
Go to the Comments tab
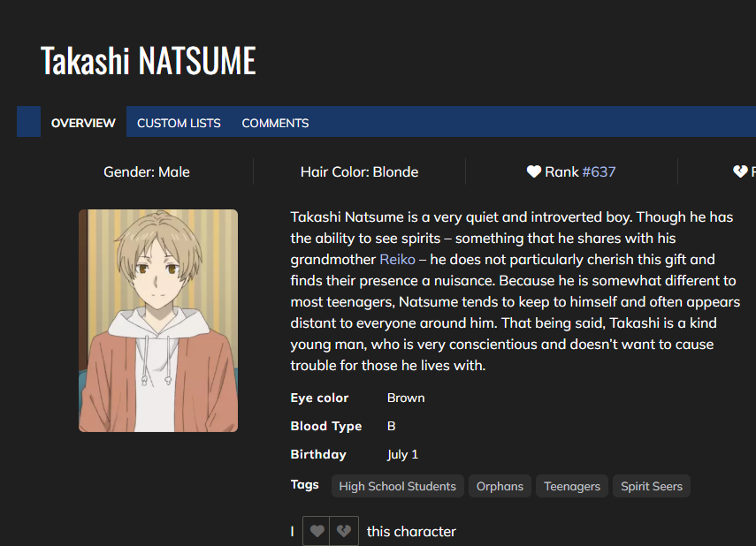point(275,123)
